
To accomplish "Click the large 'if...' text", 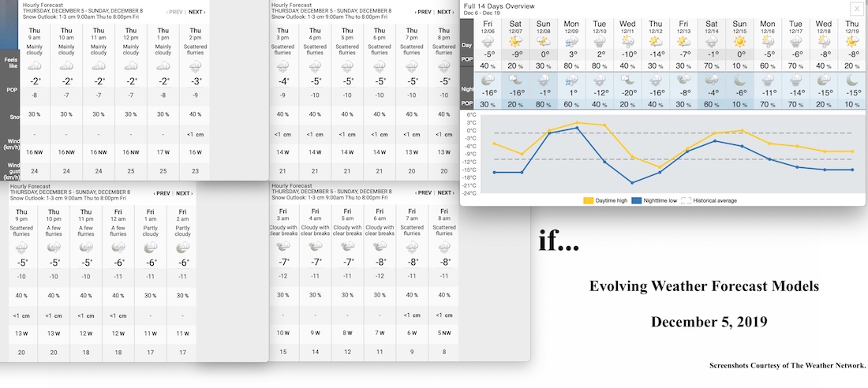I will [x=559, y=241].
